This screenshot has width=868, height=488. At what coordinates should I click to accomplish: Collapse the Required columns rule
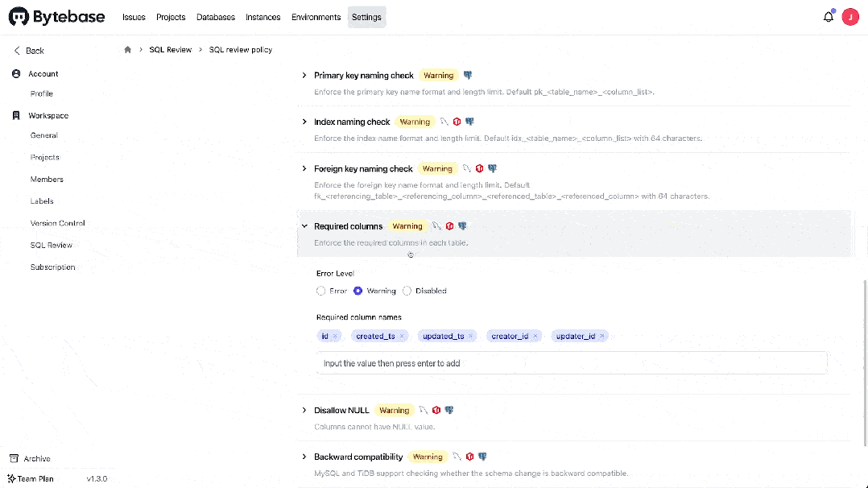[304, 226]
